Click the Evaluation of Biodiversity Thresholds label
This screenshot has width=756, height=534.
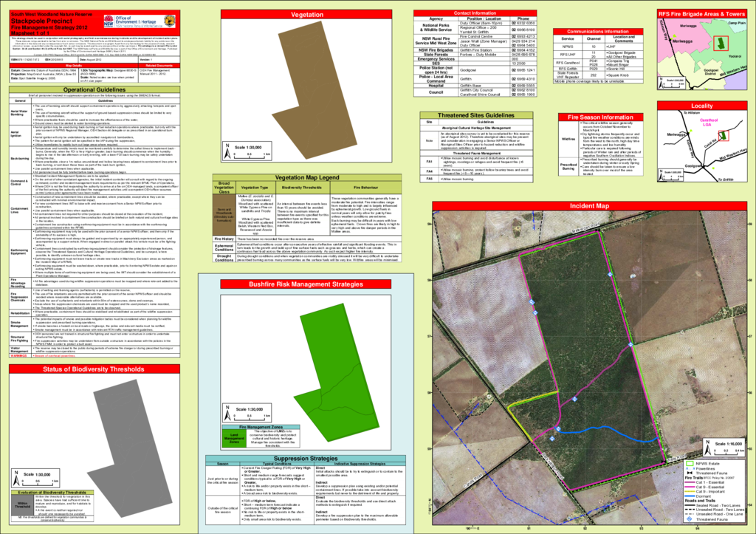(x=52, y=493)
